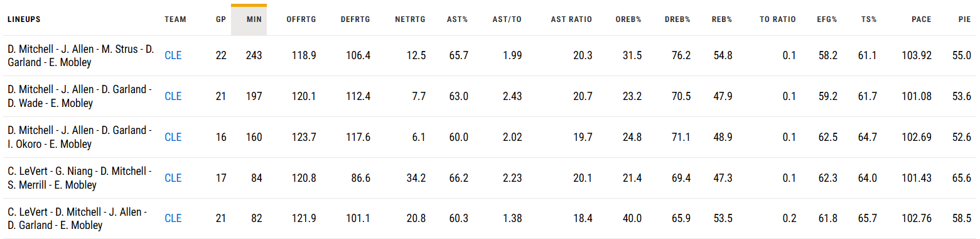Viewport: 980px width, 239px height.
Task: Sort by TO RATIO column header
Action: 778,19
